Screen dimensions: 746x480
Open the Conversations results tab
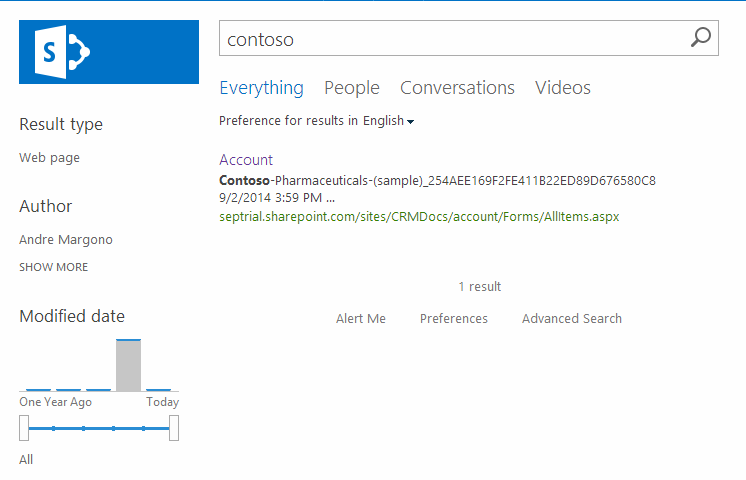pos(457,88)
